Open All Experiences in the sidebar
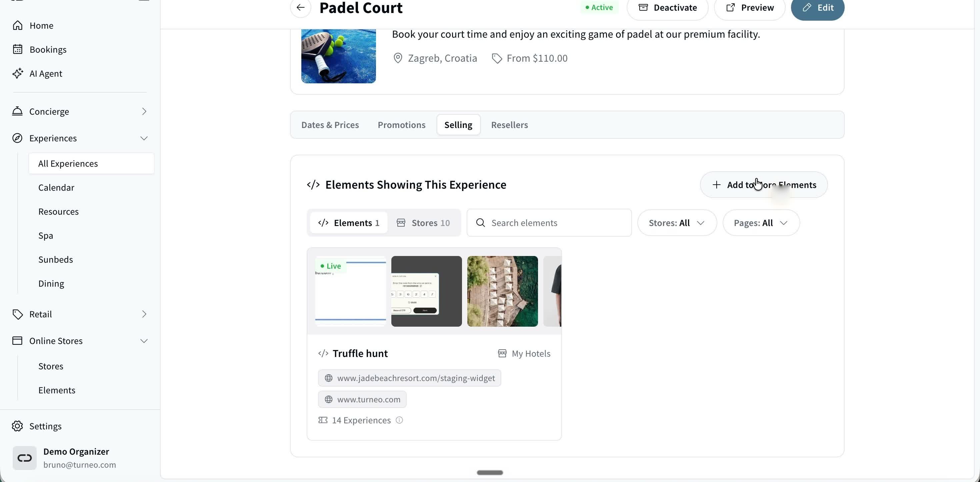This screenshot has height=482, width=980. [x=91, y=164]
